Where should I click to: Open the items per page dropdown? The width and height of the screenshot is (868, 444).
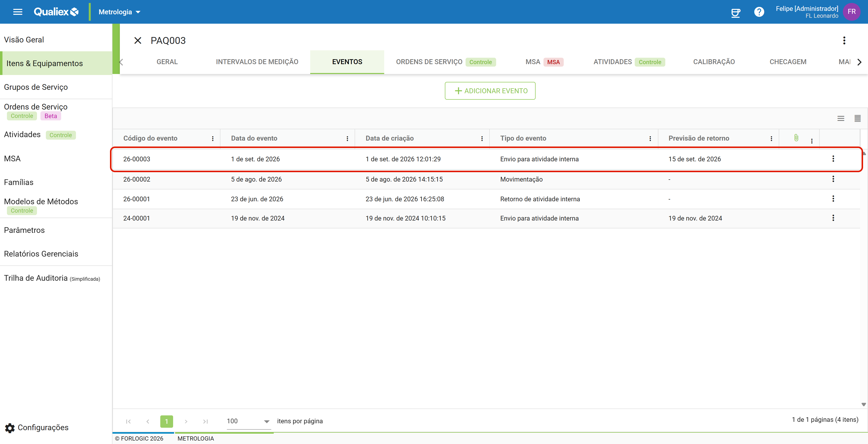pyautogui.click(x=248, y=421)
